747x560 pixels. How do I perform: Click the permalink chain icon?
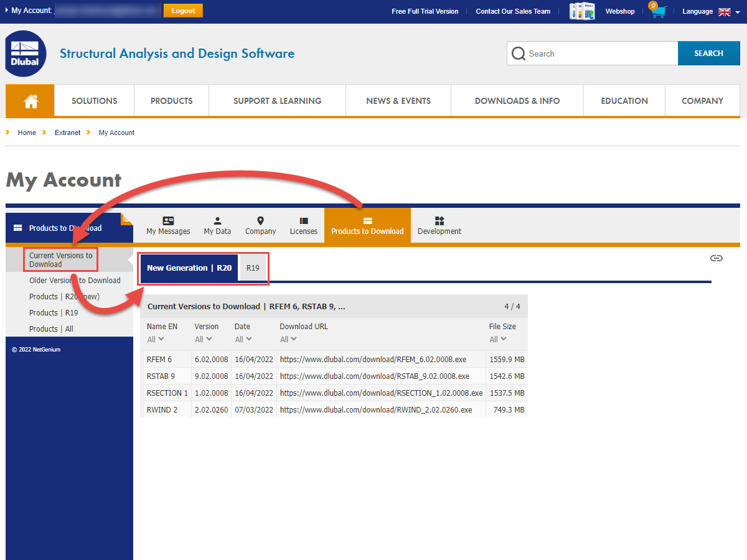716,258
